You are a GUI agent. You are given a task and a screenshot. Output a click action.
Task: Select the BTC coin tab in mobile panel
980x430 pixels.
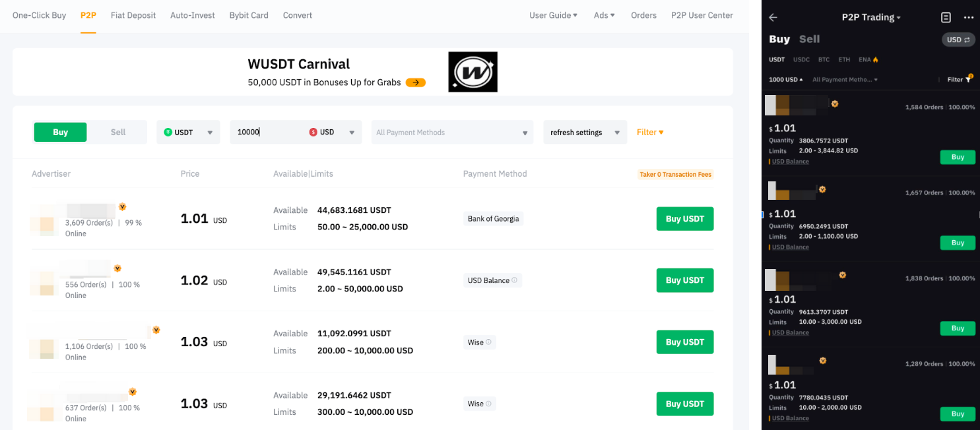[x=824, y=59]
